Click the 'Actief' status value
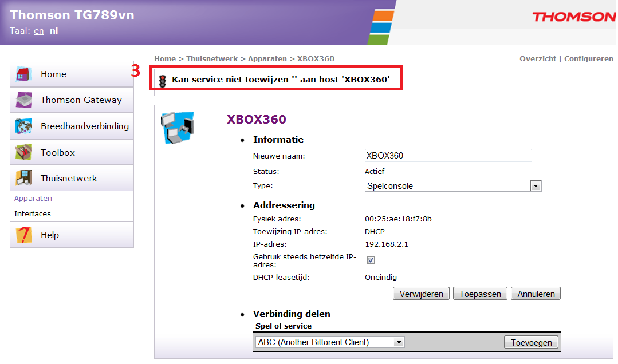The image size is (618, 364). pyautogui.click(x=375, y=171)
